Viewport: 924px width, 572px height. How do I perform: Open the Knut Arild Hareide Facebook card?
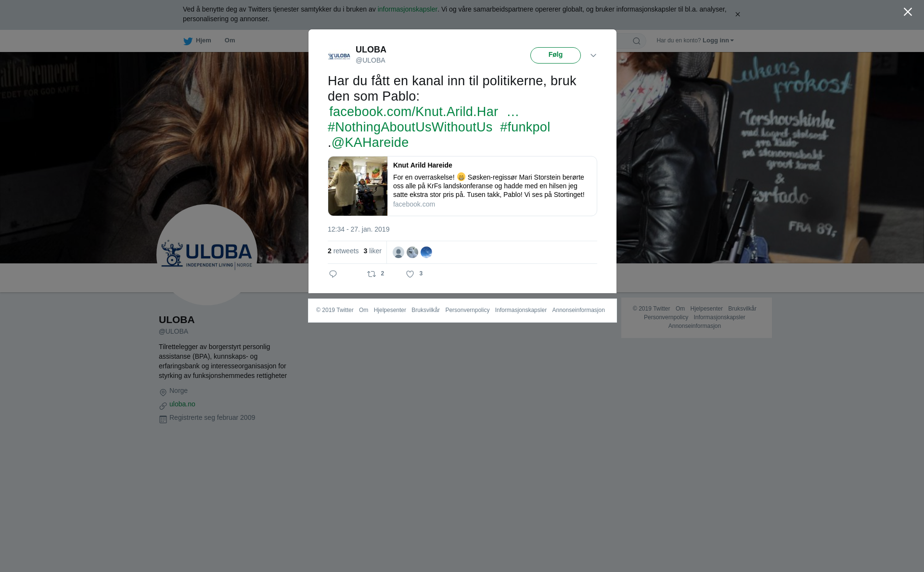pos(462,186)
